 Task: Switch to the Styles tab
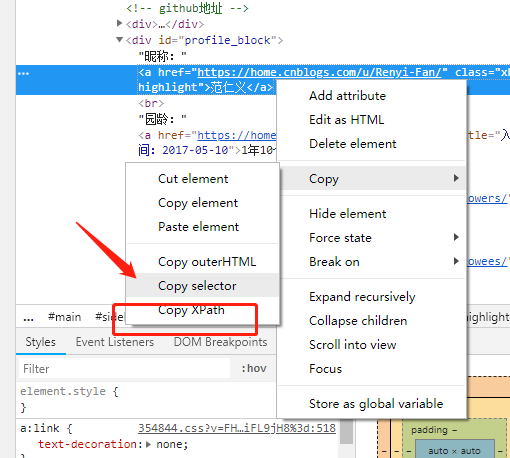click(x=41, y=342)
